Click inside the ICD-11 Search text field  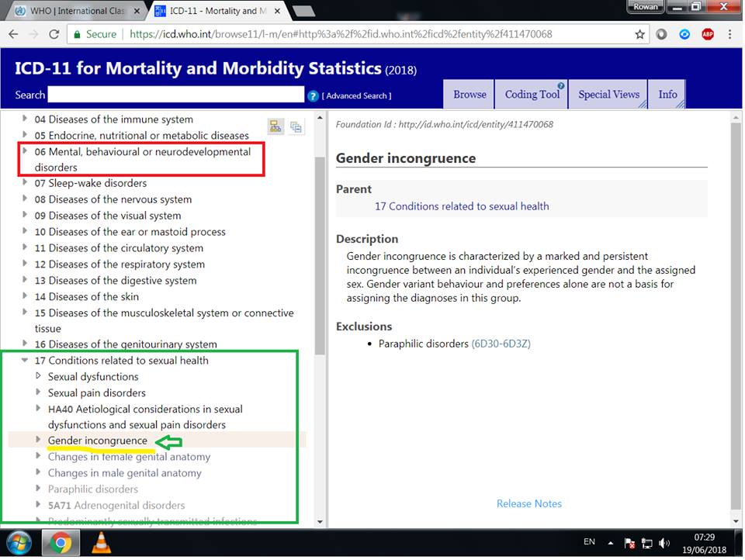(175, 95)
